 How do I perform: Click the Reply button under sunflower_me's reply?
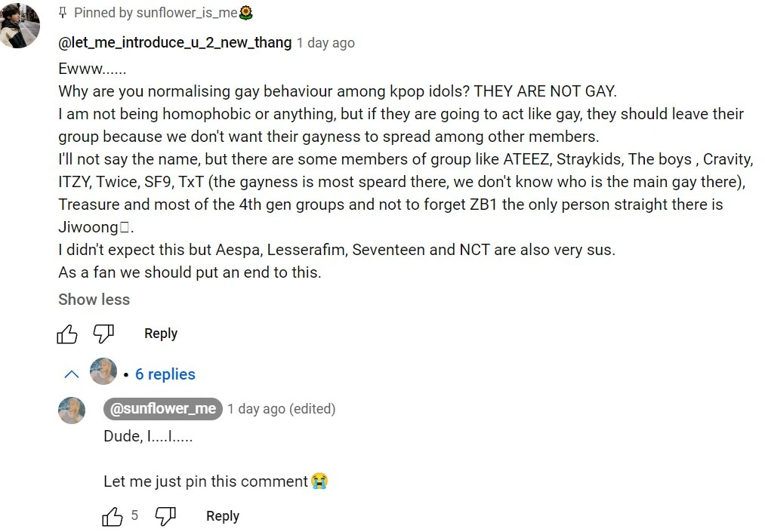tap(222, 515)
